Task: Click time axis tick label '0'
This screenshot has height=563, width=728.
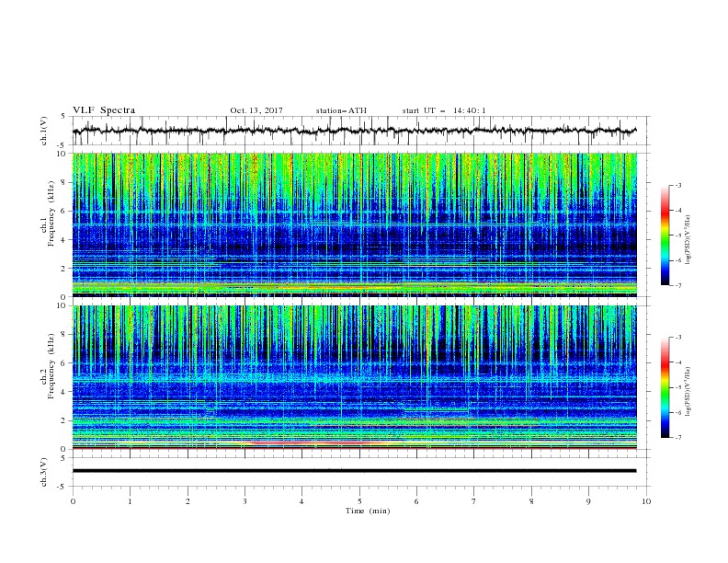Action: 73,501
